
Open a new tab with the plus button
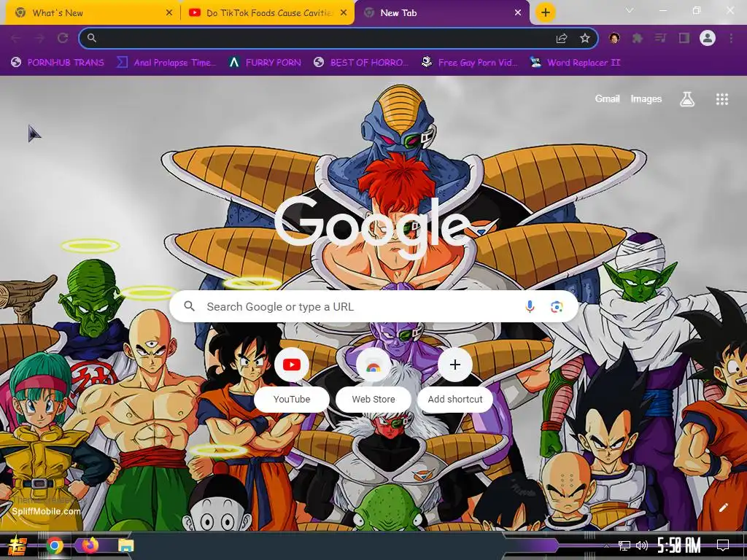click(546, 12)
